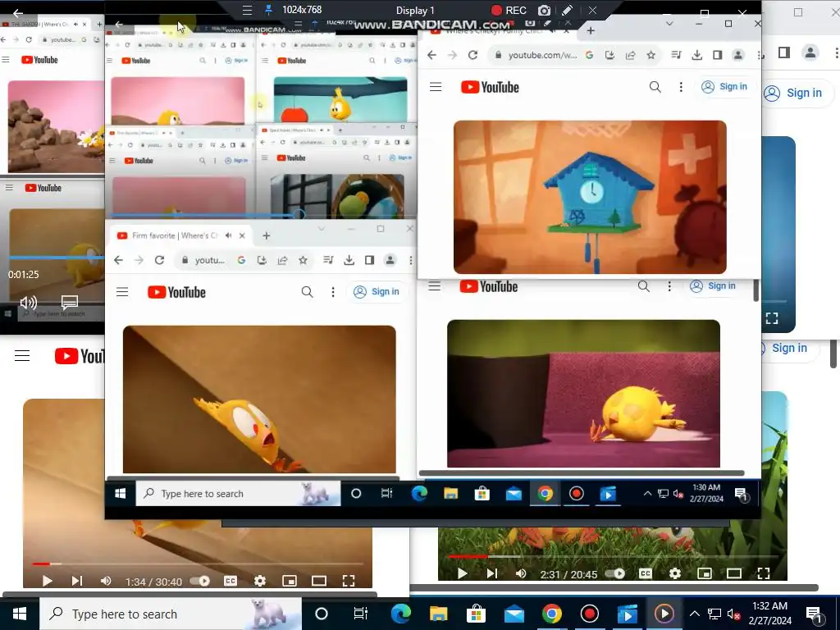Open YouTube three-dot settings in cuckoo clock window
The width and height of the screenshot is (840, 630).
[681, 87]
